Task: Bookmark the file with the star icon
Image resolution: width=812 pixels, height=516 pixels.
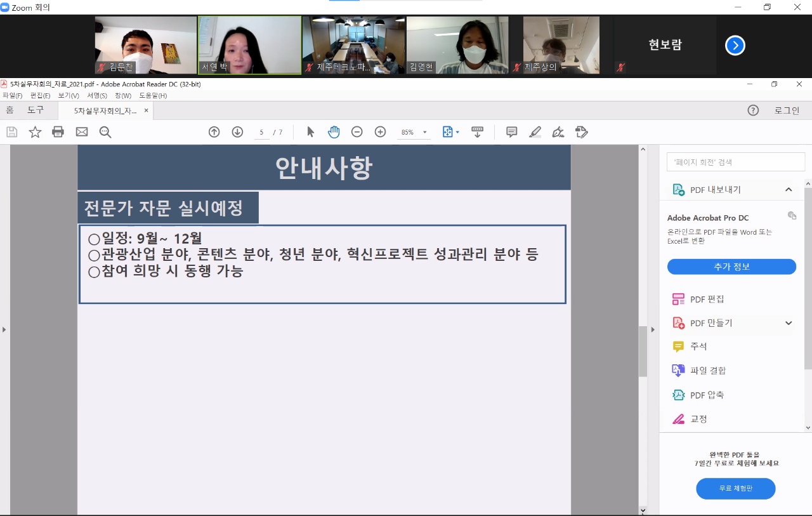Action: point(35,132)
